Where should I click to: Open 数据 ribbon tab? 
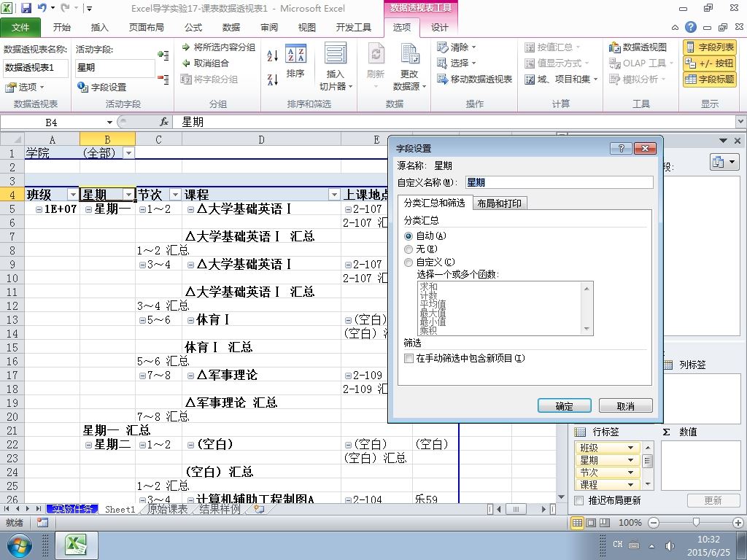(231, 27)
